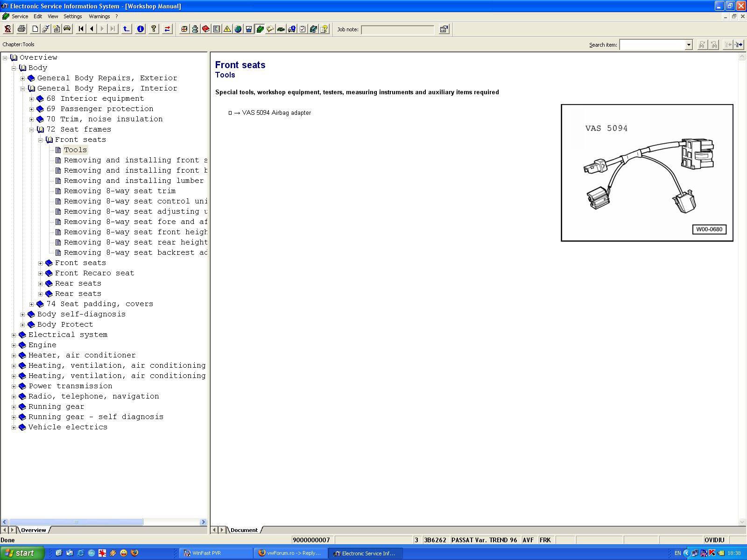Image resolution: width=747 pixels, height=560 pixels.
Task: Collapse the 72 Seat frames node
Action: point(32,130)
